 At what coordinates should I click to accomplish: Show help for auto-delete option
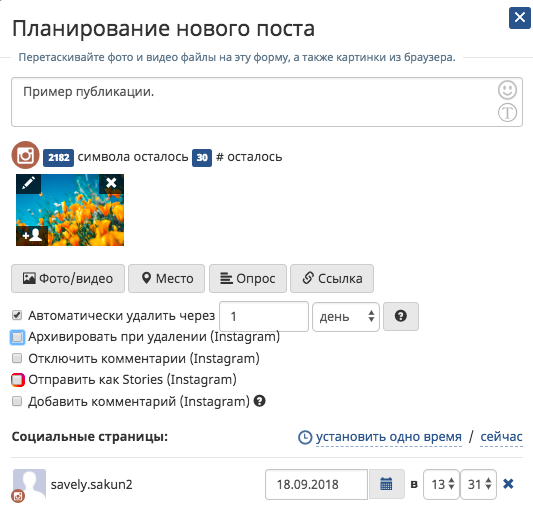401,316
